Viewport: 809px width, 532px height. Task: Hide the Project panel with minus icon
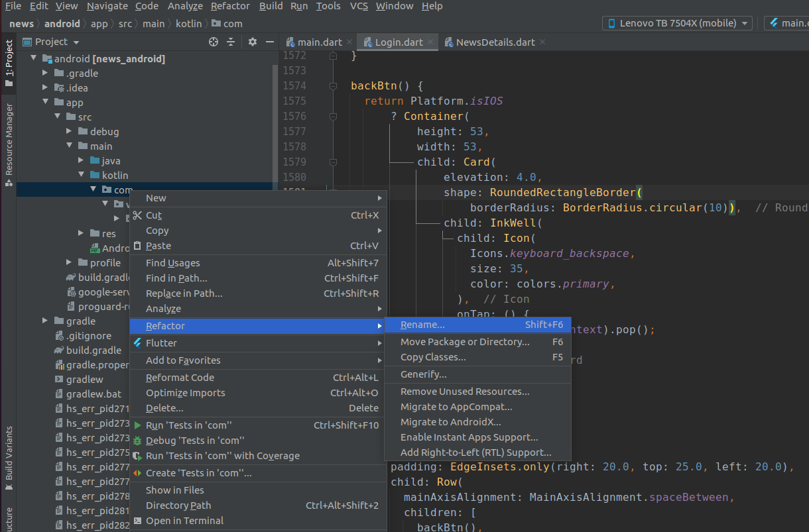(269, 42)
